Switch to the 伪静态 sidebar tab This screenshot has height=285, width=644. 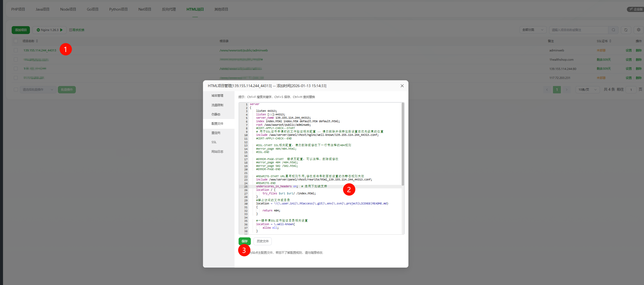[x=216, y=114]
